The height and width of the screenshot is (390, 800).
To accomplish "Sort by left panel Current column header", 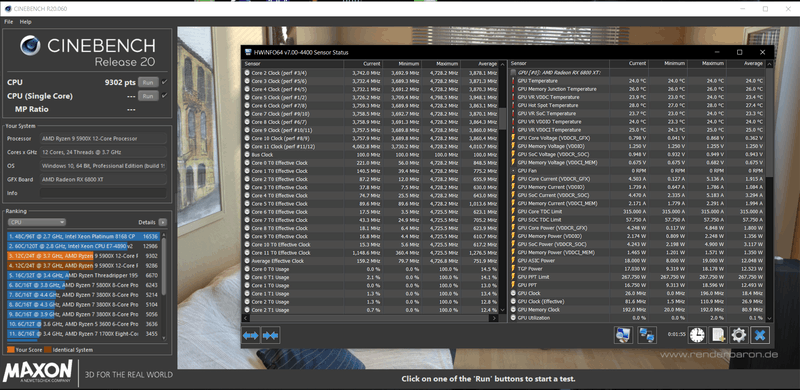I will click(x=363, y=64).
